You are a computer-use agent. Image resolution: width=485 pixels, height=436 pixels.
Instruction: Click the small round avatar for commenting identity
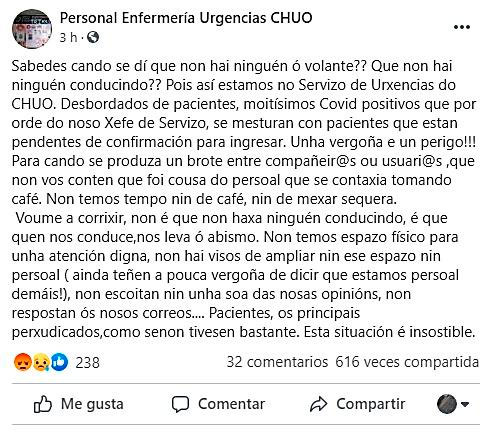coord(447,404)
